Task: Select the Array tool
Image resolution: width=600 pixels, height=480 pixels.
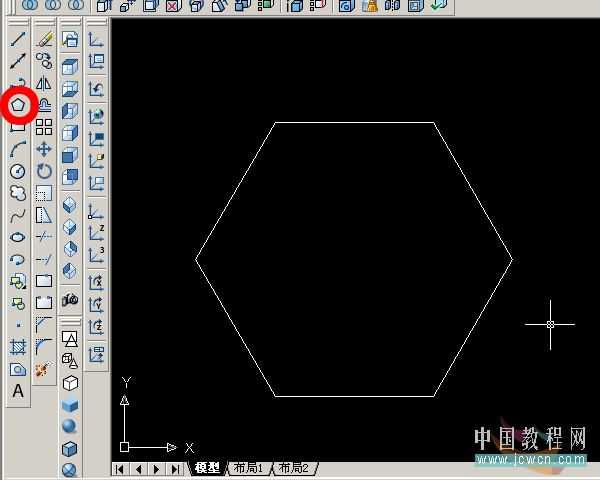Action: click(x=44, y=127)
